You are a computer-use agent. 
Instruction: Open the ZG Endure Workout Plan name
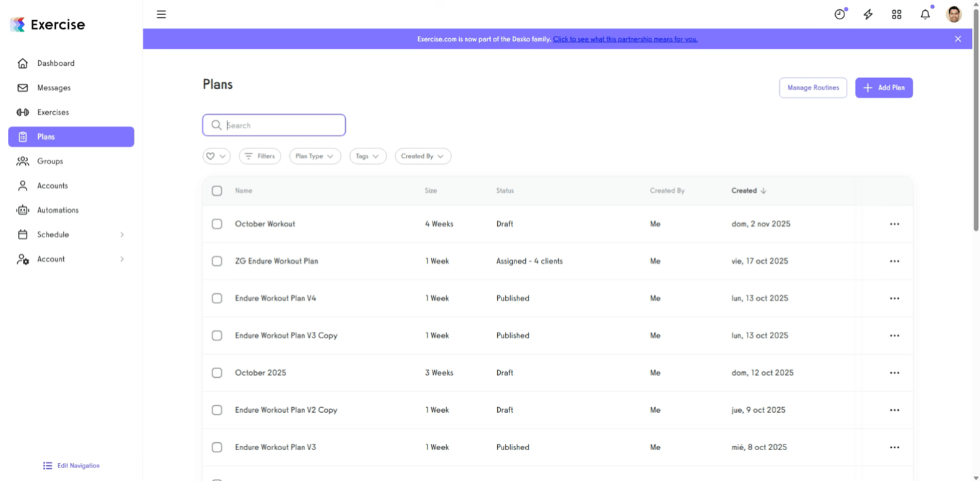(x=276, y=261)
